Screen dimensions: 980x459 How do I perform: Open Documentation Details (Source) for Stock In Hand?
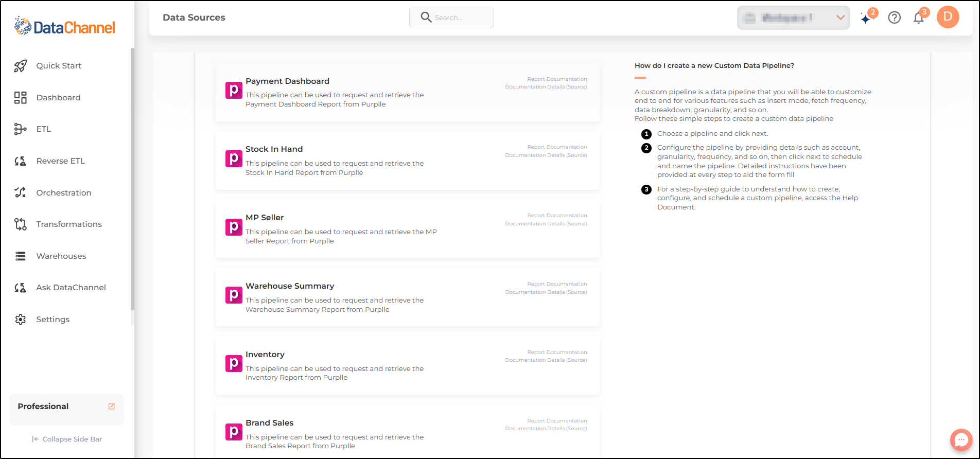[546, 155]
